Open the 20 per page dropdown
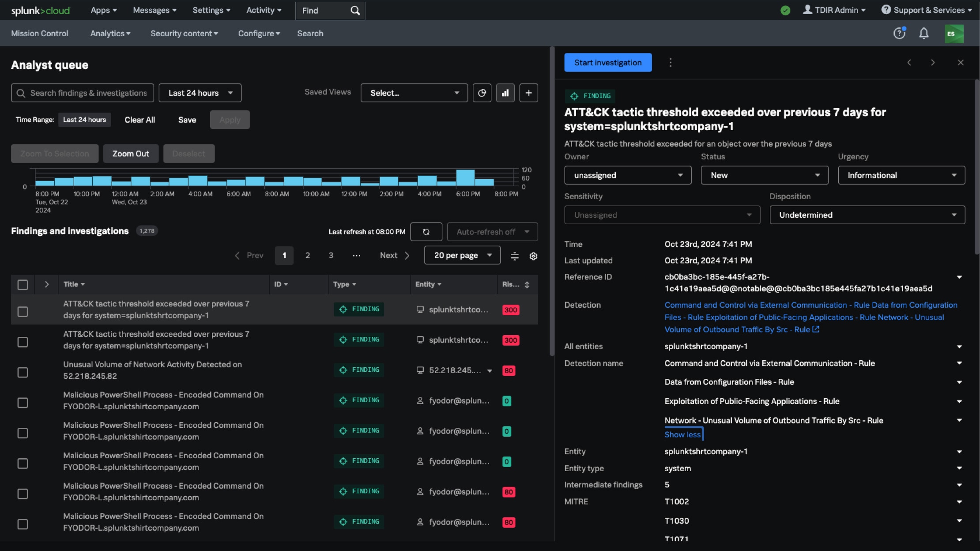The image size is (980, 551). click(462, 255)
